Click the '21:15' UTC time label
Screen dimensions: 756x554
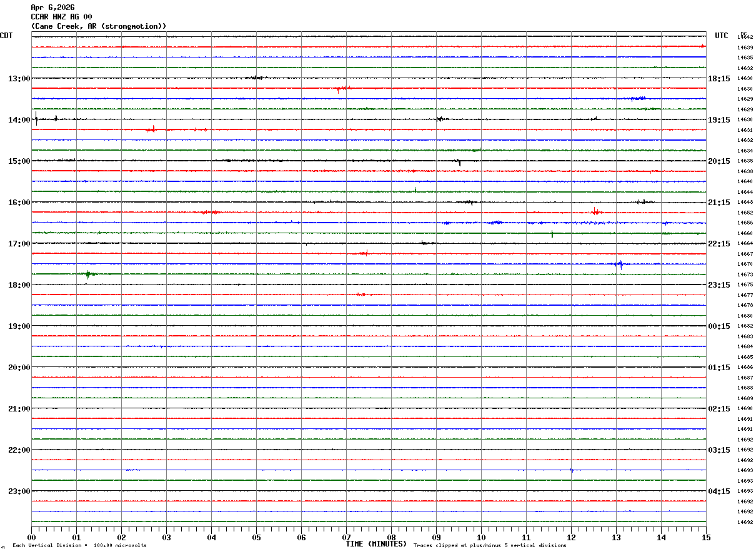pyautogui.click(x=719, y=202)
